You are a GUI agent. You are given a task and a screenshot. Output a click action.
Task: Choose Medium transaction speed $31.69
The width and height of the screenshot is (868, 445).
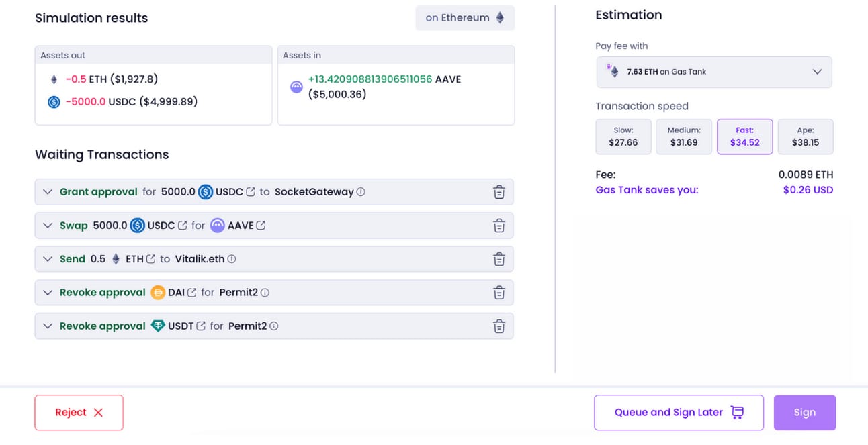coord(684,137)
